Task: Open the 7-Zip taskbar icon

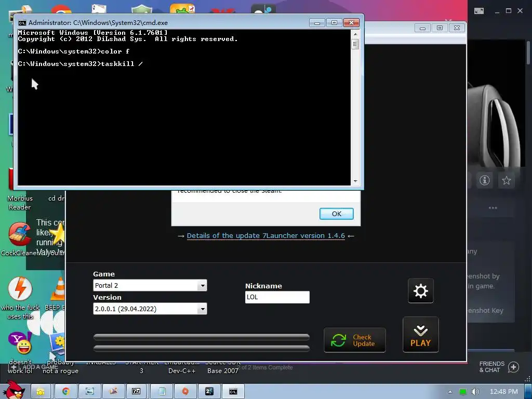Action: coord(136,392)
